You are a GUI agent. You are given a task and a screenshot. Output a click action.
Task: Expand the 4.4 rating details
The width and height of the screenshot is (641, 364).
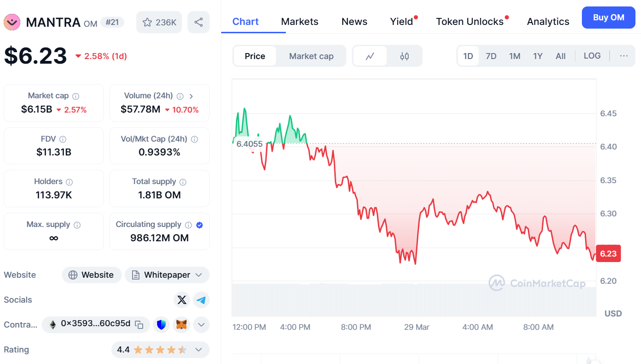tap(199, 350)
